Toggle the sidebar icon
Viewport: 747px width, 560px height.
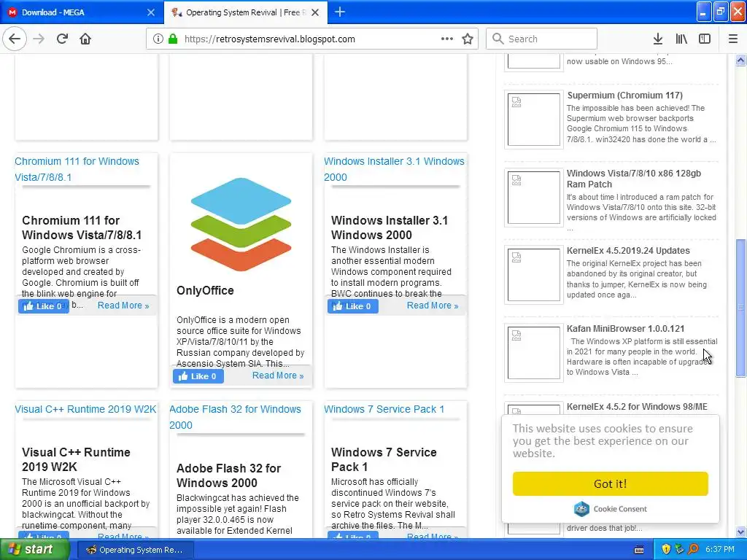tap(704, 39)
